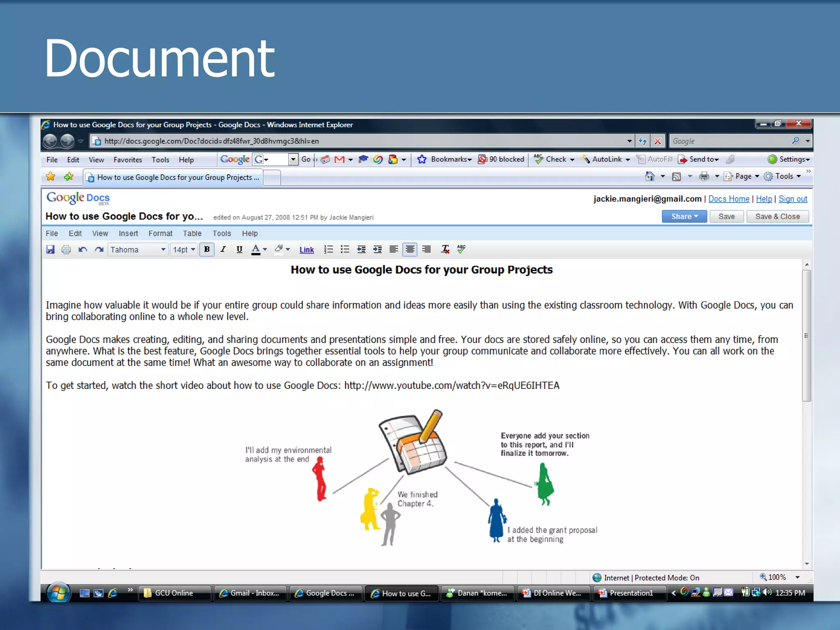This screenshot has height=630, width=840.
Task: Insert a Link from toolbar
Action: coord(306,250)
